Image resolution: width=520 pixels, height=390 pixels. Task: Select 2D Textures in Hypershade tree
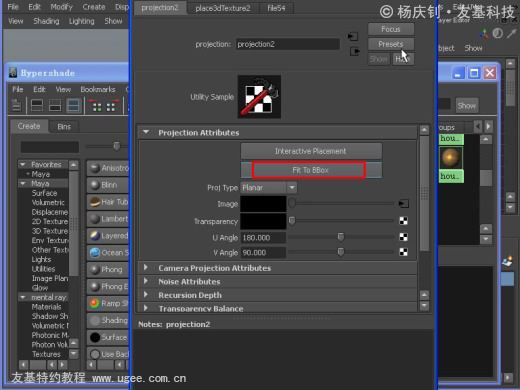50,222
